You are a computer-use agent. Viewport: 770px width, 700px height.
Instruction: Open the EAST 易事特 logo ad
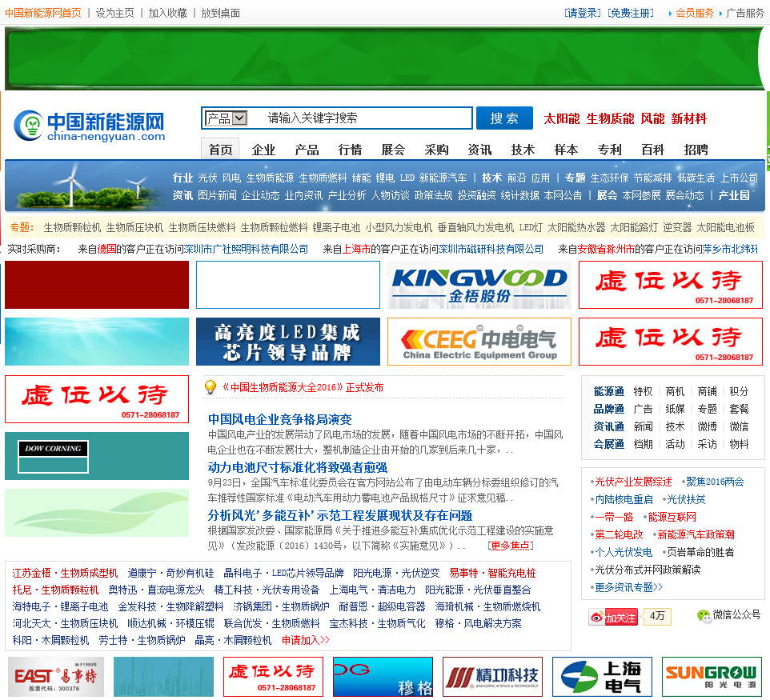(x=56, y=677)
